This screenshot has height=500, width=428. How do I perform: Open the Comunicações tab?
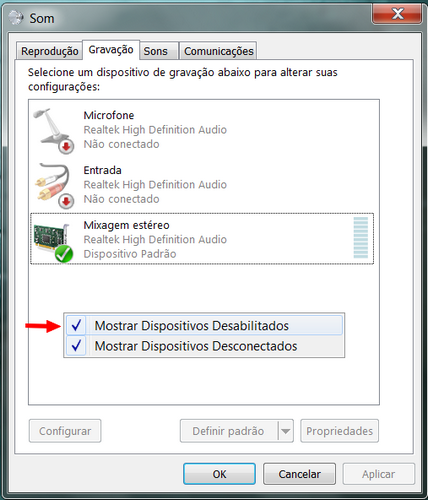(219, 51)
